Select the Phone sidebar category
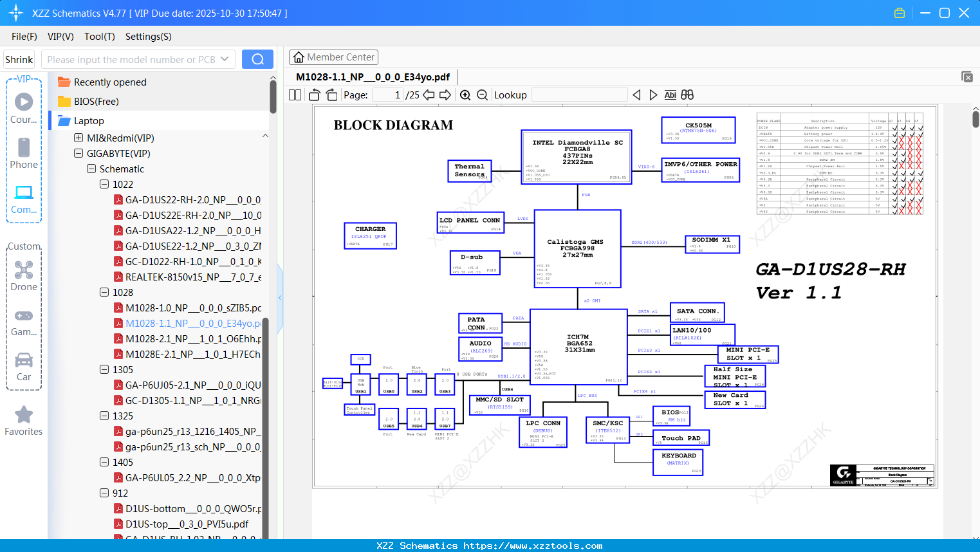The height and width of the screenshot is (552, 980). (x=24, y=153)
